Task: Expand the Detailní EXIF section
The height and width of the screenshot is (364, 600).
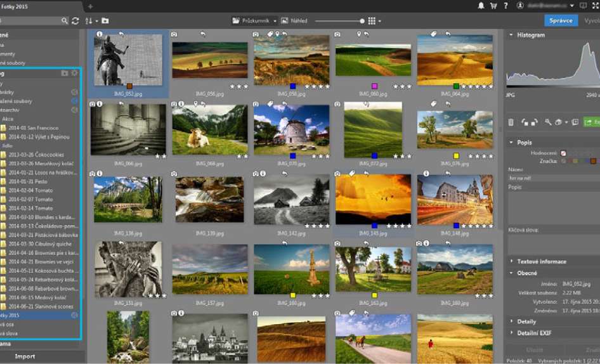Action: click(x=535, y=333)
